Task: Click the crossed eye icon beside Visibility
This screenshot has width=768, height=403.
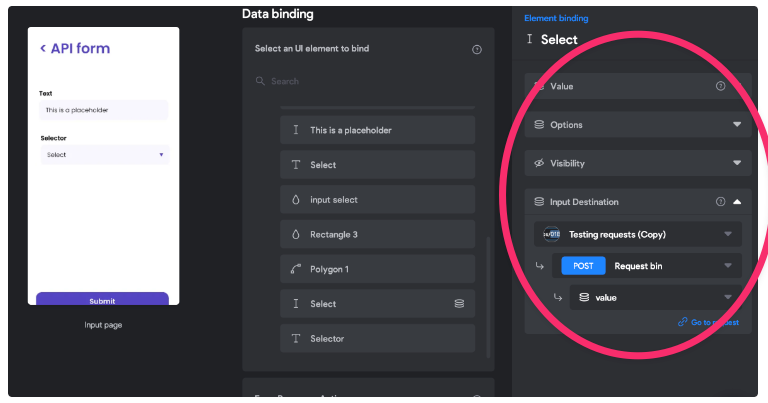Action: (539, 163)
